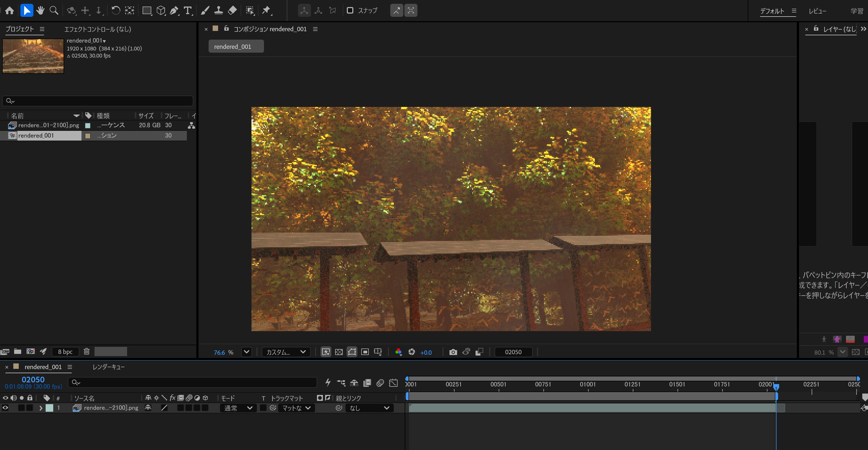Select the Hand tool
Screen dimensions: 868x450
pyautogui.click(x=40, y=10)
